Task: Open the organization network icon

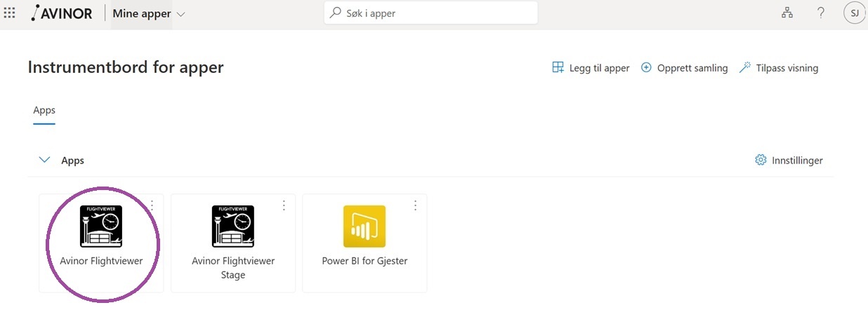Action: click(787, 13)
